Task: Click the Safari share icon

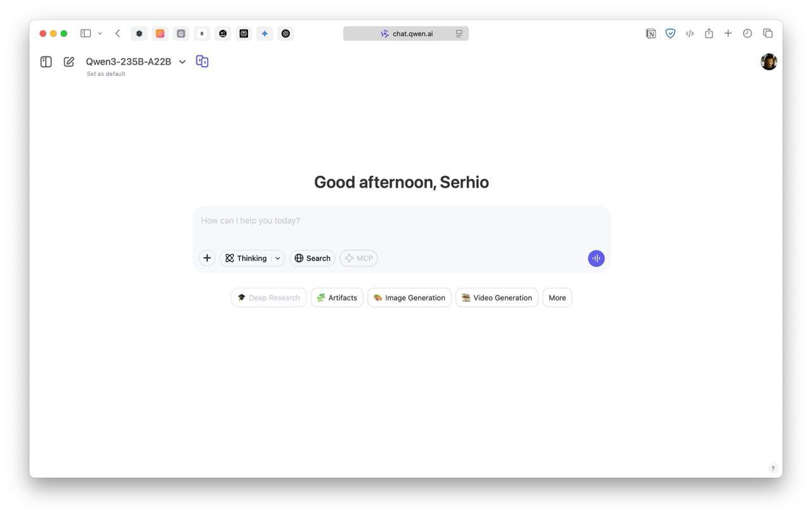Action: (x=709, y=34)
